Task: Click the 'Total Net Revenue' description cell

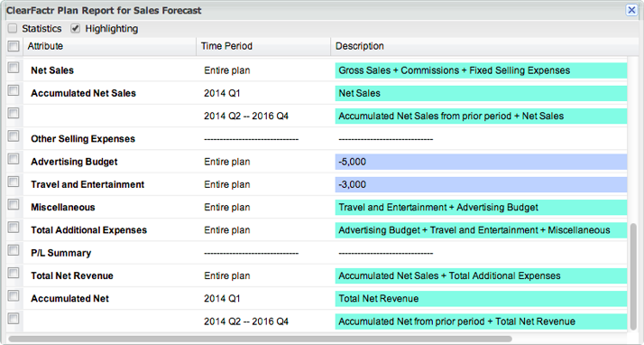Action: [x=481, y=299]
